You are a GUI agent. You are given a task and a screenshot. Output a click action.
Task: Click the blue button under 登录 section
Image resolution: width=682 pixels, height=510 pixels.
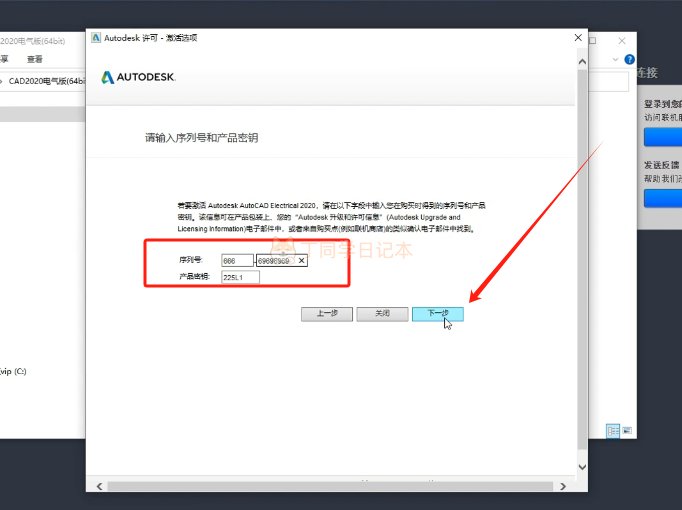tap(663, 137)
